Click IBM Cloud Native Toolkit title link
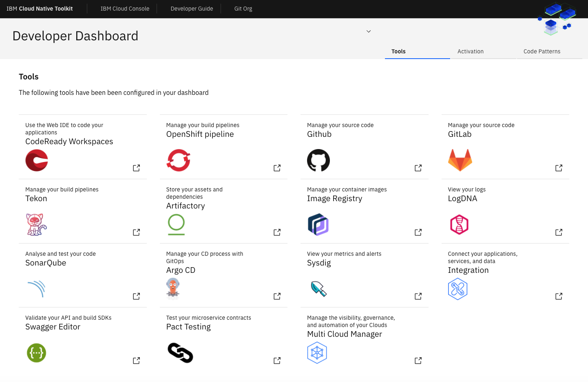Image resolution: width=588 pixels, height=382 pixels. click(x=40, y=9)
